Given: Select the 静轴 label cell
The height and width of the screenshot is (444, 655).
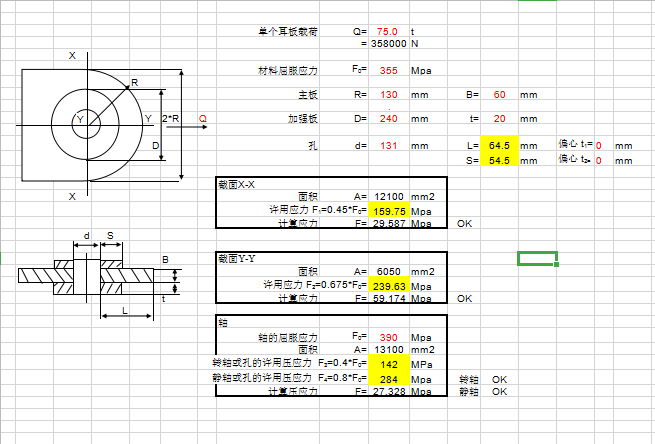Looking at the screenshot, I should [469, 392].
